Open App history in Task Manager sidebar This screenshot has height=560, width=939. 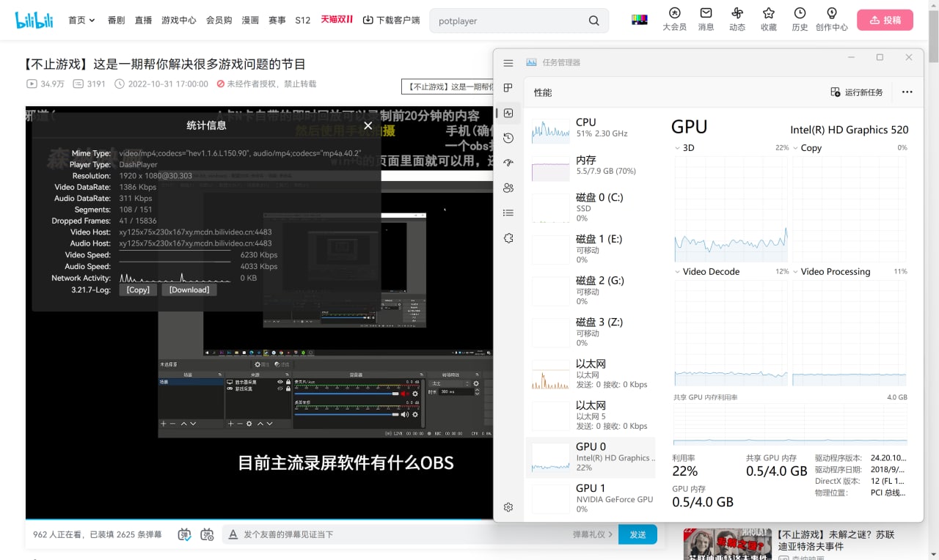click(508, 138)
